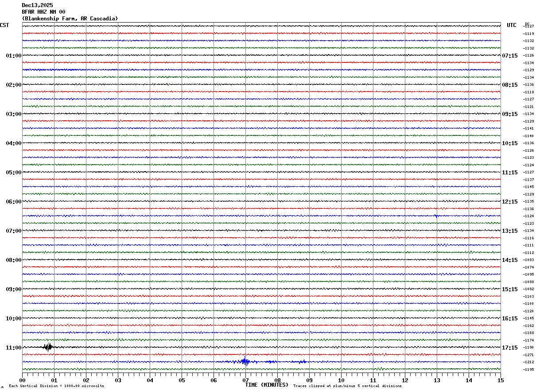
Task: Click the 10:15 UTC time label
Action: click(x=510, y=143)
